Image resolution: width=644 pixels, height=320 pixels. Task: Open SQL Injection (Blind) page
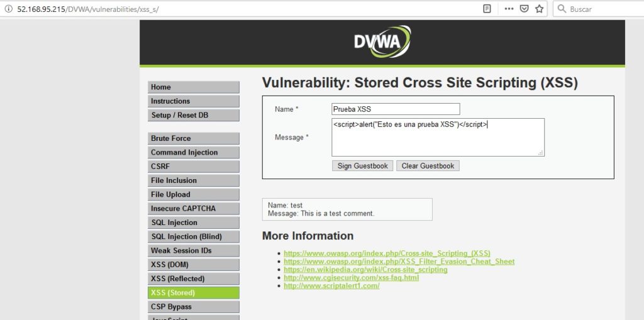[x=194, y=236]
